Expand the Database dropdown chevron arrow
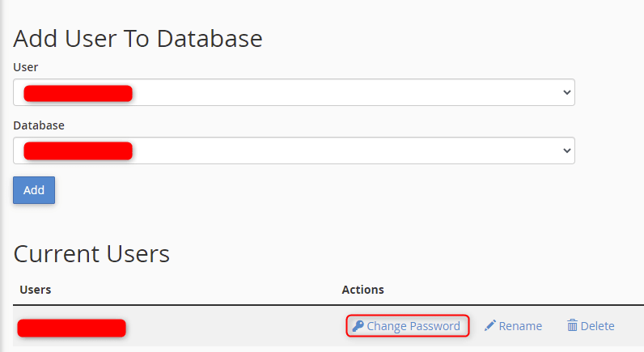Image resolution: width=644 pixels, height=352 pixels. coord(567,151)
